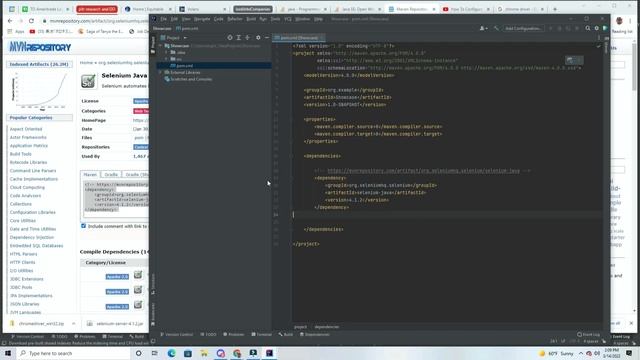
Task: Open Microsoft Edge from the taskbar
Action: 171,353
